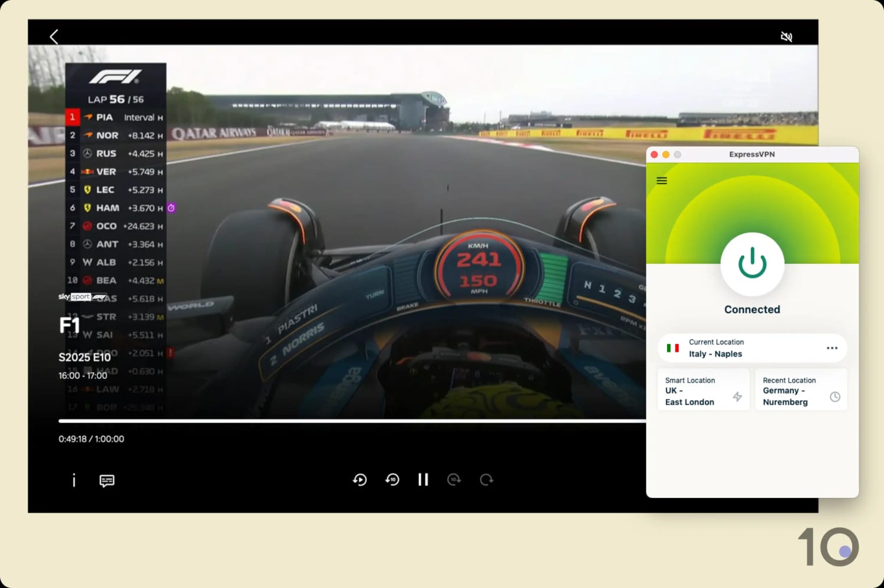Rewind 10 seconds in the video
The image size is (884, 588).
[x=392, y=480]
